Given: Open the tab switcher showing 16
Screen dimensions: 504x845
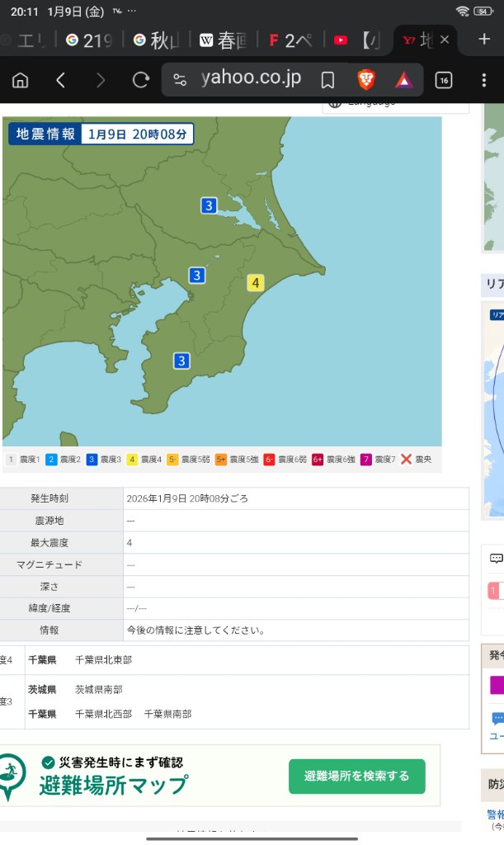Looking at the screenshot, I should coord(444,80).
